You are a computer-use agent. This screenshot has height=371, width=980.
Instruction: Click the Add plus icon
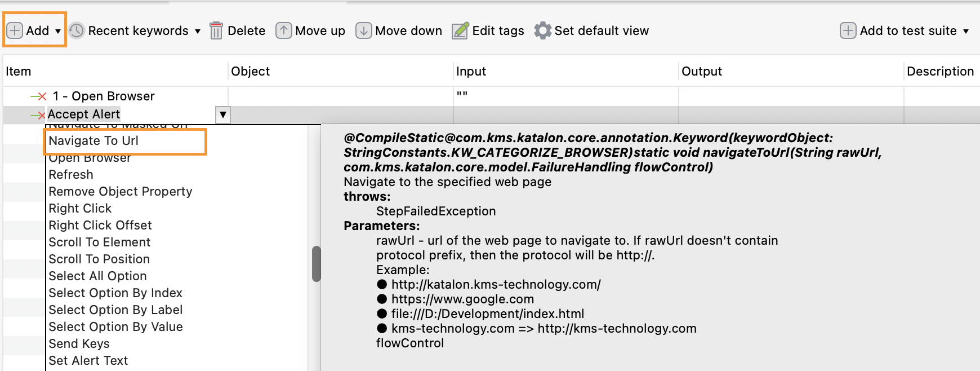[15, 30]
